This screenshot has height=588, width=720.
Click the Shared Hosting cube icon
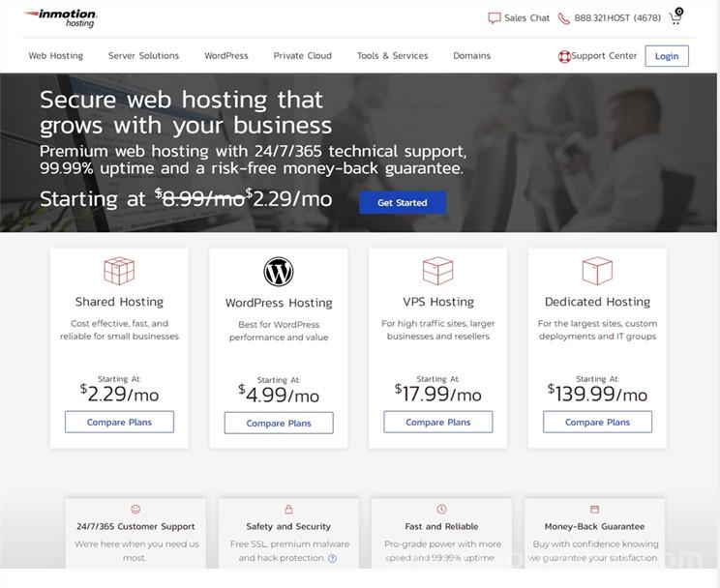(x=119, y=271)
